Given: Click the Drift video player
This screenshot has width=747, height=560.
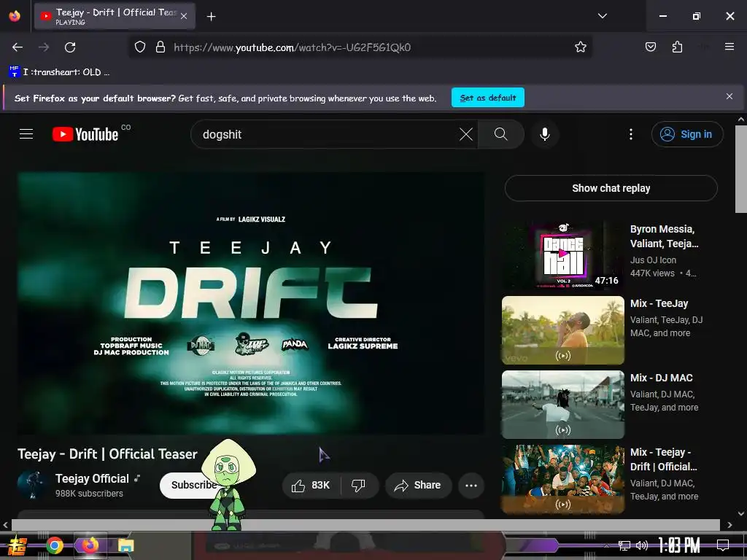Looking at the screenshot, I should 251,303.
